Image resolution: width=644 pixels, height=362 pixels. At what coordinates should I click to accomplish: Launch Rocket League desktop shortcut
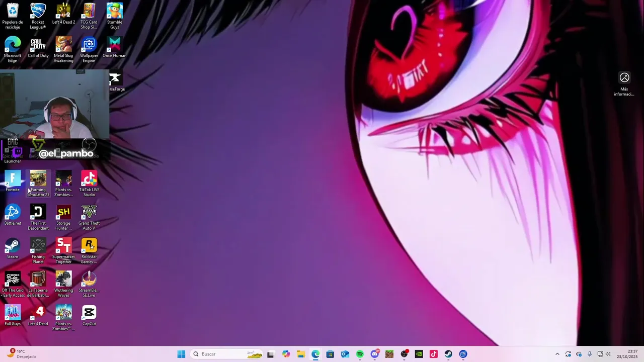point(38,16)
